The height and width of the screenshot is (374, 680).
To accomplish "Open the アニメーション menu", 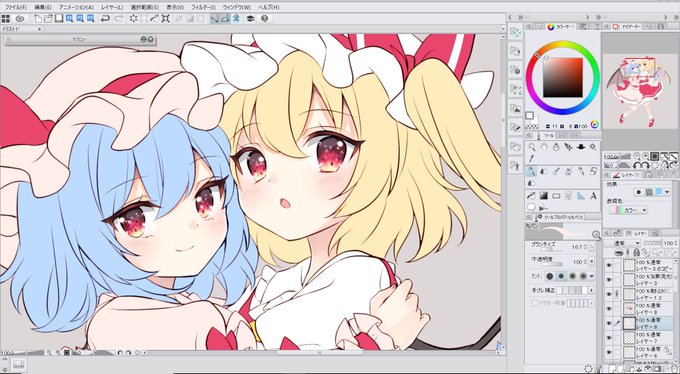I will click(76, 7).
